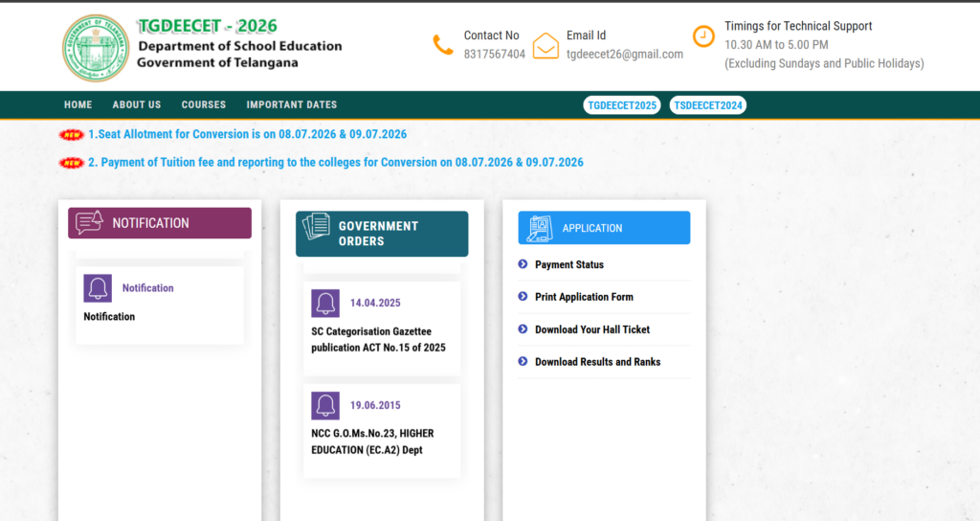The image size is (980, 521).
Task: Open Download Results and Ranks link
Action: (597, 362)
